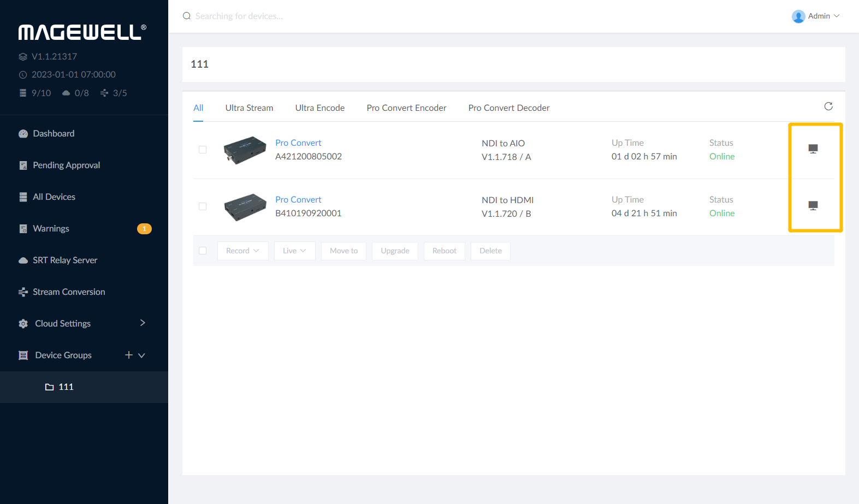Image resolution: width=859 pixels, height=504 pixels.
Task: Switch to the Pro Convert Decoder tab
Action: tap(508, 108)
